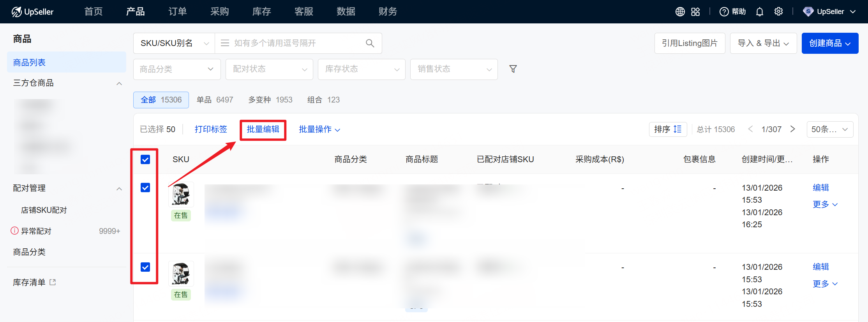This screenshot has height=322, width=868.
Task: Open the 商品分类 filter dropdown
Action: pyautogui.click(x=177, y=69)
